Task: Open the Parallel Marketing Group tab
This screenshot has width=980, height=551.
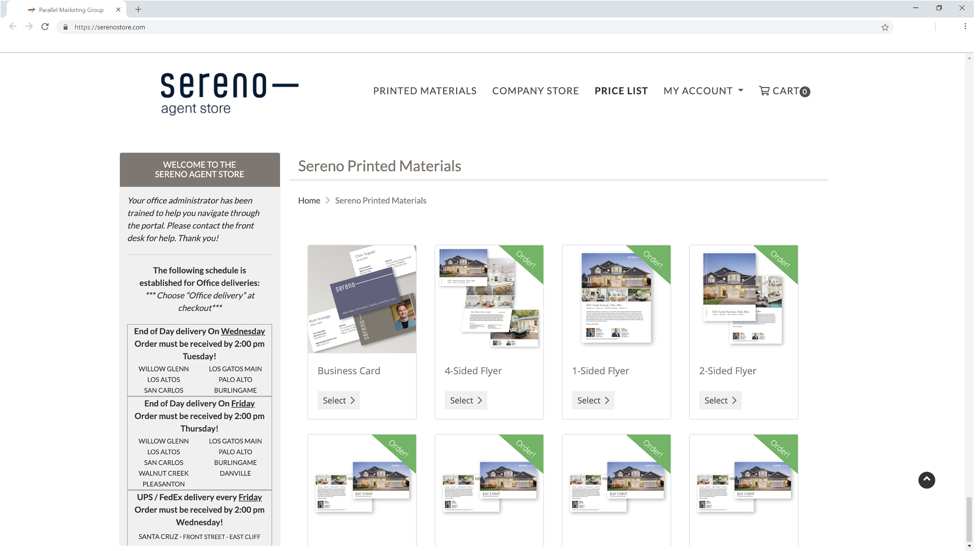Action: pos(71,10)
